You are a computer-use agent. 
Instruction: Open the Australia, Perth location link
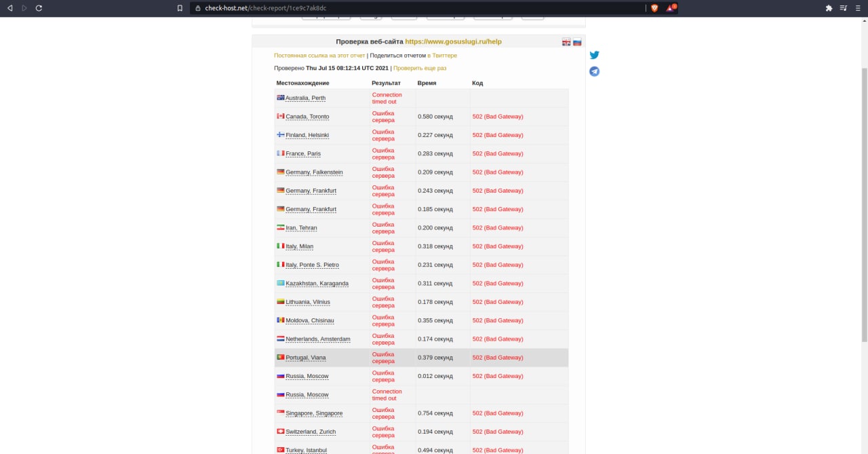(305, 98)
